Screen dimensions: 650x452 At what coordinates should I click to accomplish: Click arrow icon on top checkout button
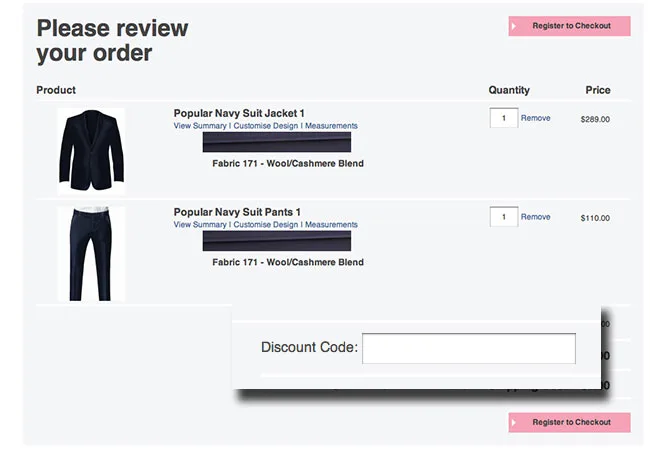coord(515,26)
